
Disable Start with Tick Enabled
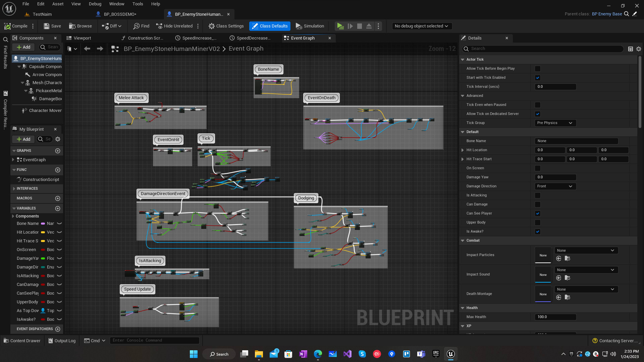538,77
